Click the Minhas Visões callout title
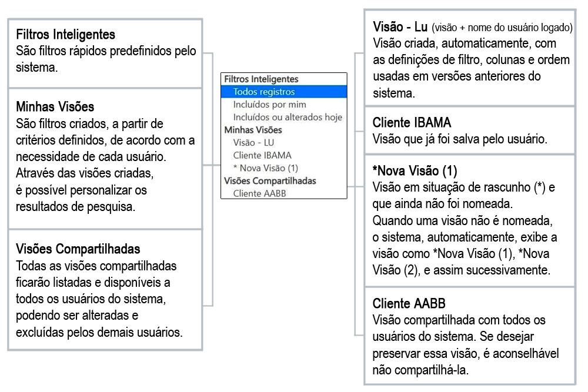This screenshot has width=588, height=392. click(55, 107)
